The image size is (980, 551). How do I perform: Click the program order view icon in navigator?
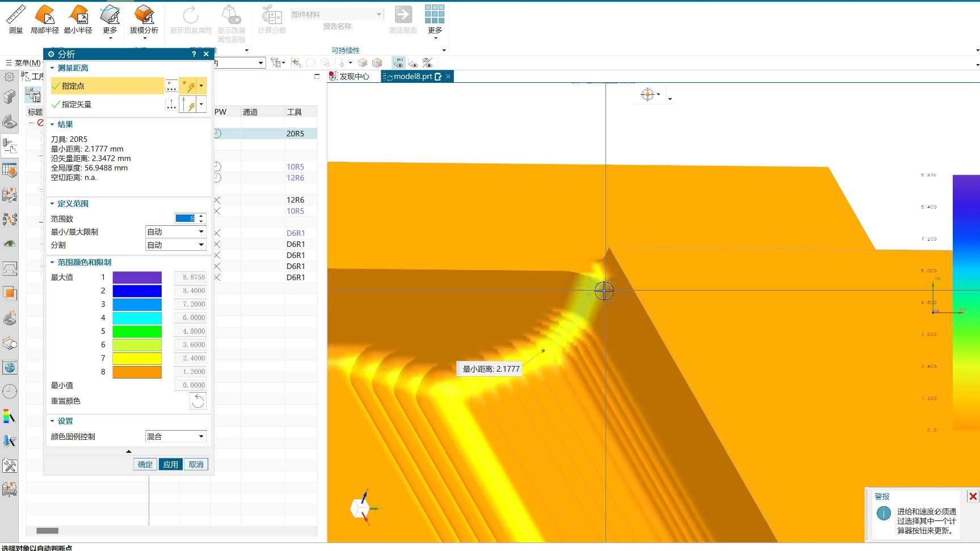click(33, 95)
